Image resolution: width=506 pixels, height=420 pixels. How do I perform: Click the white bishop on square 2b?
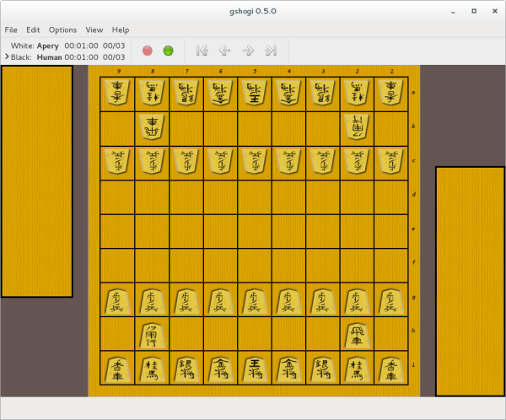click(x=358, y=128)
